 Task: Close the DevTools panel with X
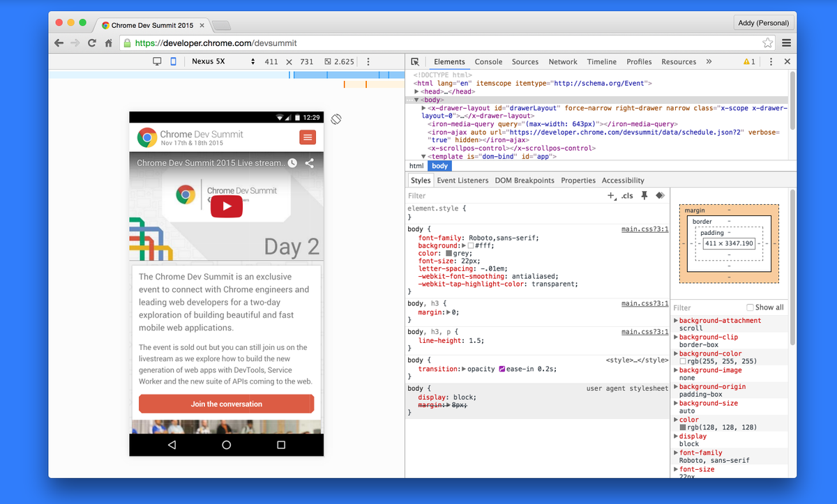pos(787,61)
